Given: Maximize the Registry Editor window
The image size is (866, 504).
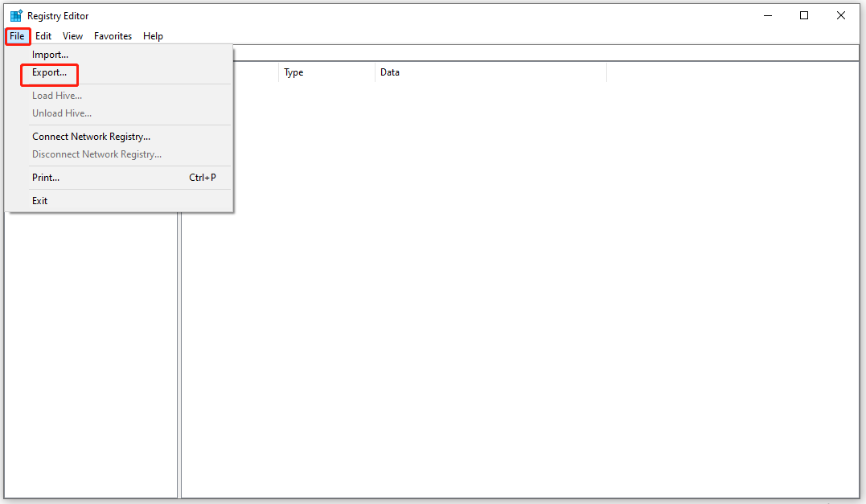Looking at the screenshot, I should [x=804, y=15].
